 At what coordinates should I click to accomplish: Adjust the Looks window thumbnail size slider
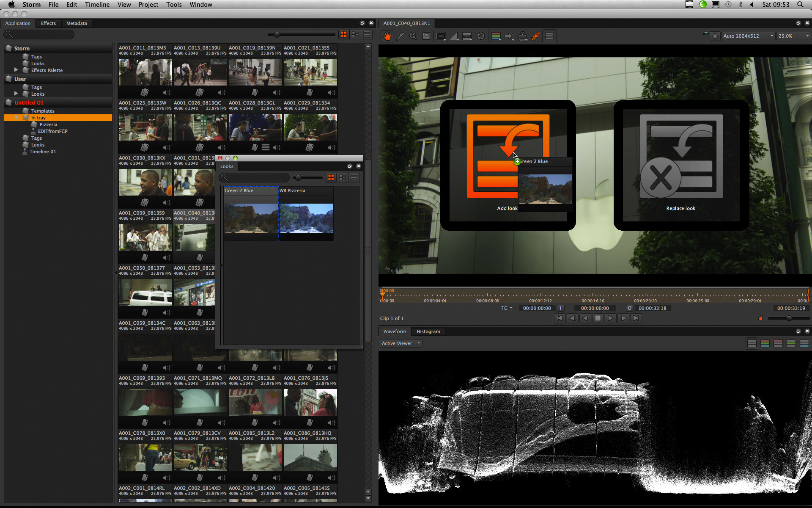pyautogui.click(x=299, y=178)
